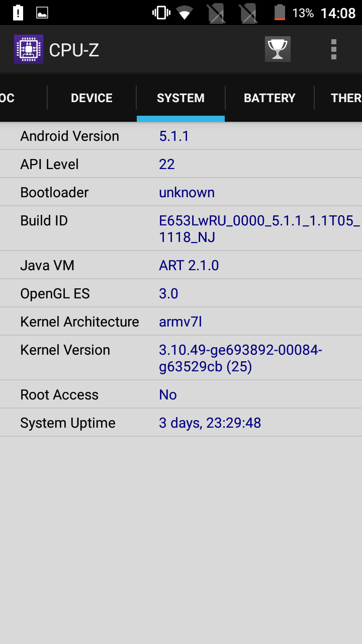Tap the API Level label
Screen dimensions: 362x644
[x=49, y=164]
